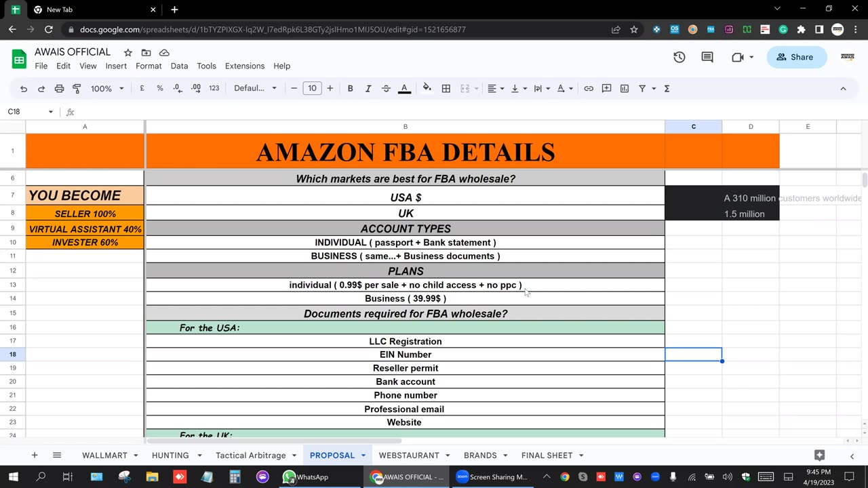
Task: Open filter views dropdown arrow
Action: point(654,88)
